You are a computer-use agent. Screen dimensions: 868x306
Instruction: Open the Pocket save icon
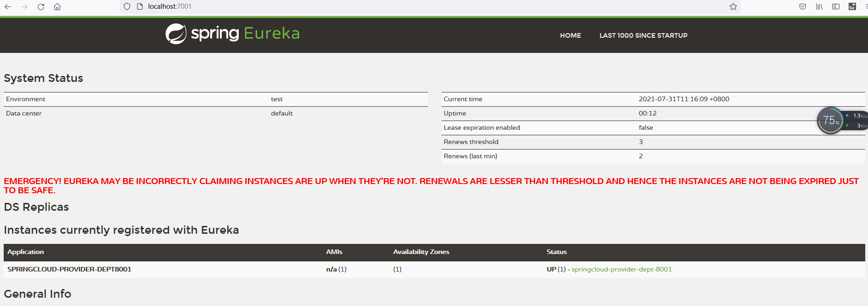point(803,6)
